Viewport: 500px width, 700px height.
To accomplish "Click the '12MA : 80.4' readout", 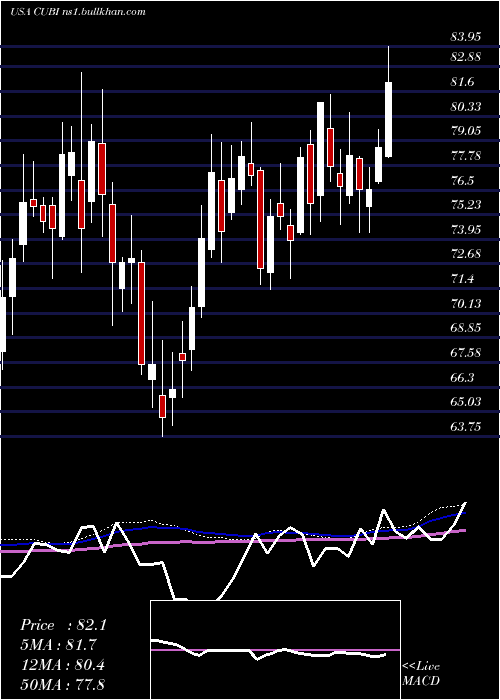I will [63, 665].
